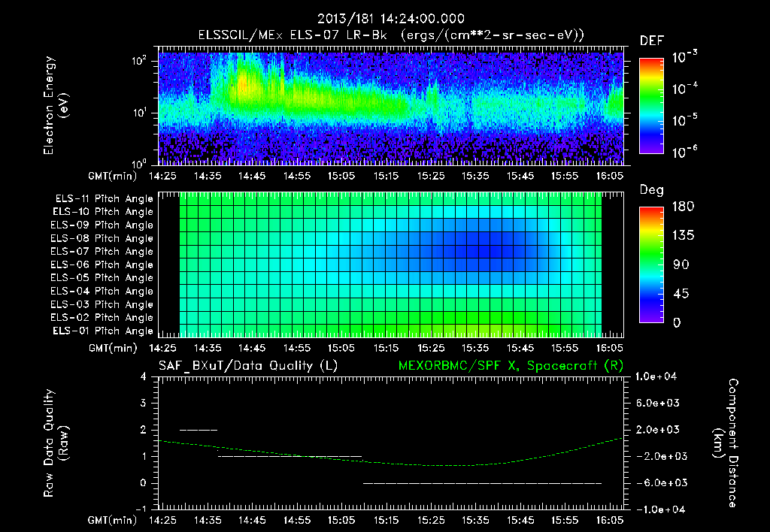Select the ELS-08 Pitch Angle row label
Screen dimensions: 770x532
[102, 238]
